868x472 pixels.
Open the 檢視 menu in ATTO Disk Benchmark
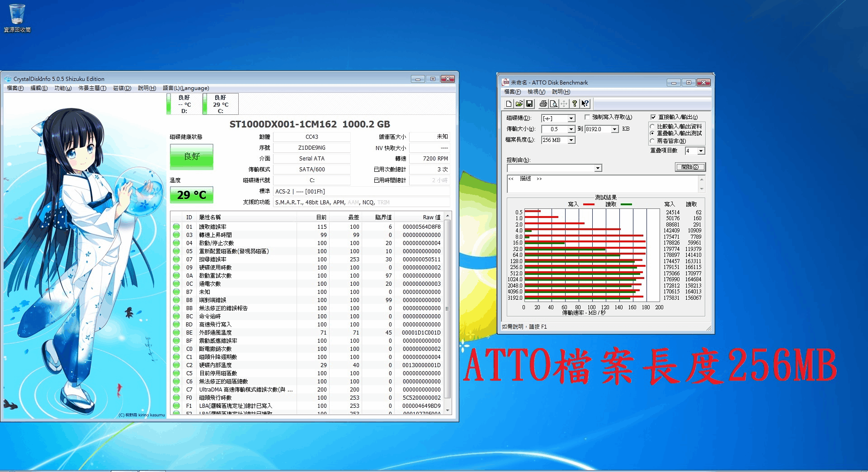[x=536, y=92]
